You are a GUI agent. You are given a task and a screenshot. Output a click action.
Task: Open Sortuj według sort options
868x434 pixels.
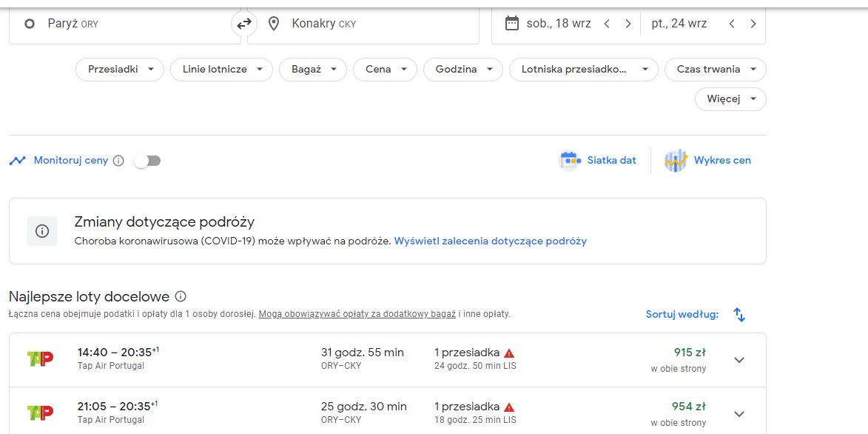[682, 314]
